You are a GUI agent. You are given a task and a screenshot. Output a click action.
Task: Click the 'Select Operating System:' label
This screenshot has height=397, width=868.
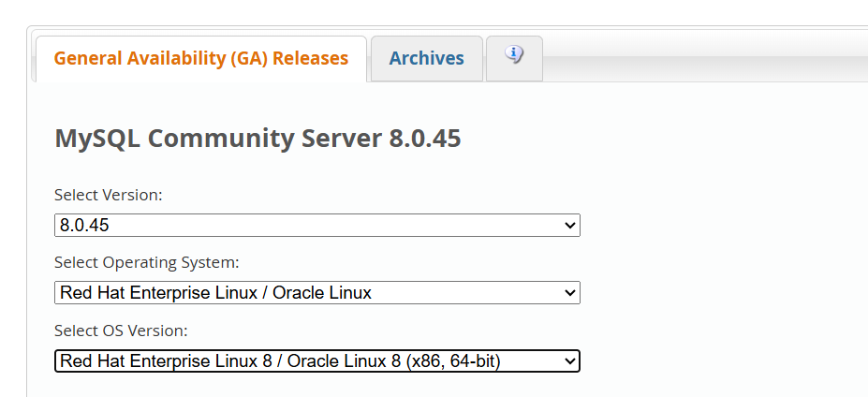(147, 262)
